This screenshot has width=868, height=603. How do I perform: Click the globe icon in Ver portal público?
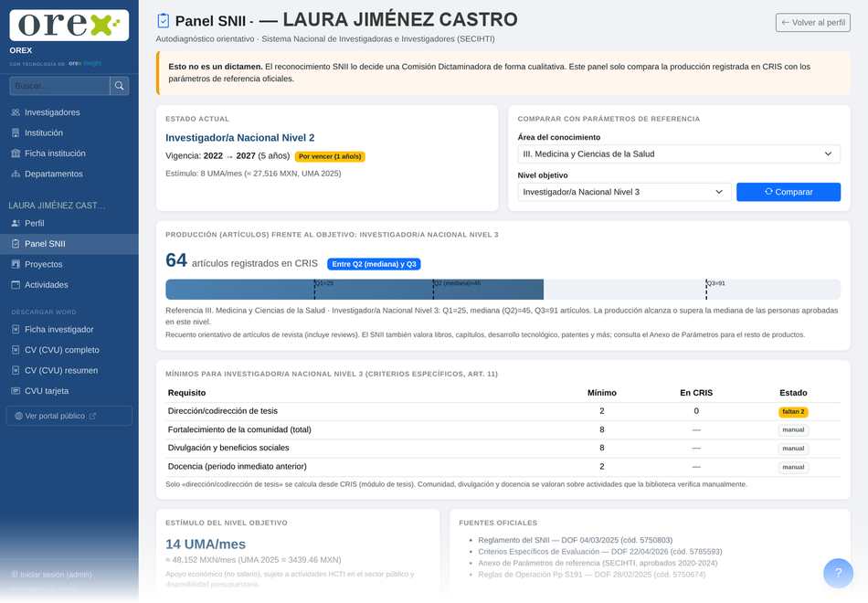(19, 416)
